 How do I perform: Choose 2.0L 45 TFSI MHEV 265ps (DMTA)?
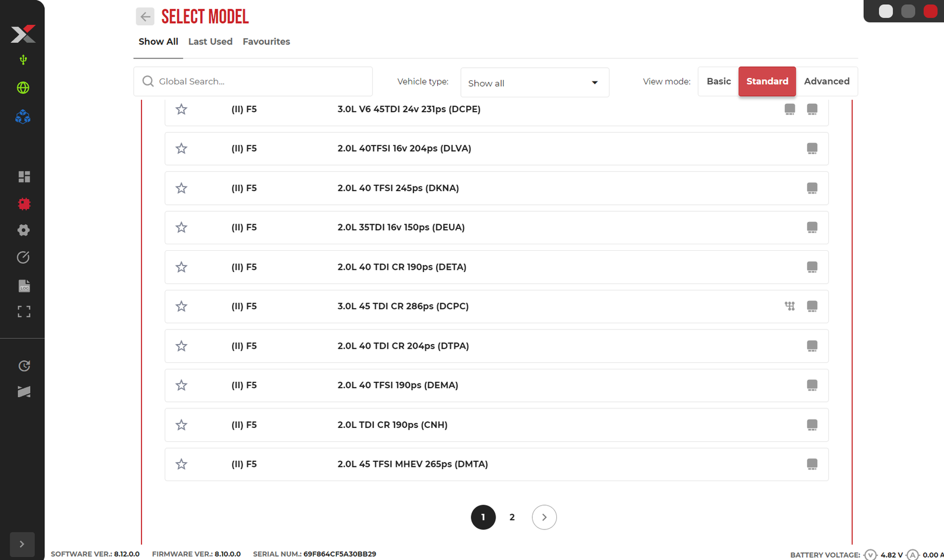coord(497,464)
